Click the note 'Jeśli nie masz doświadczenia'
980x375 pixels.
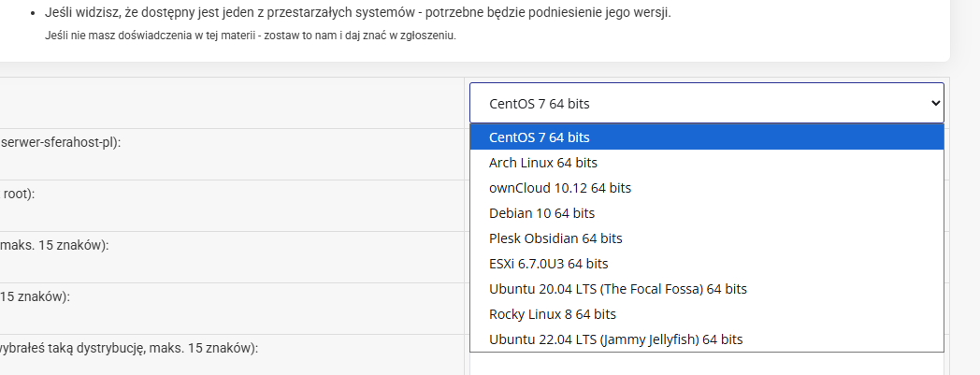(251, 35)
